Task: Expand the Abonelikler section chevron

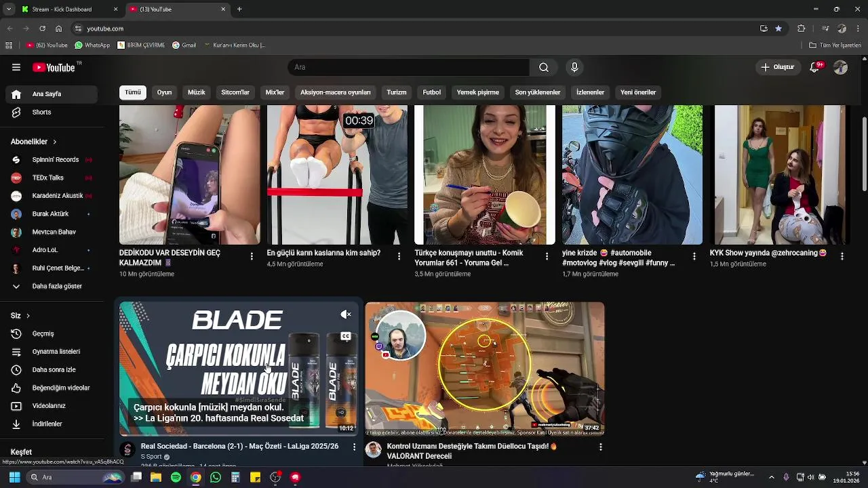Action: 54,142
